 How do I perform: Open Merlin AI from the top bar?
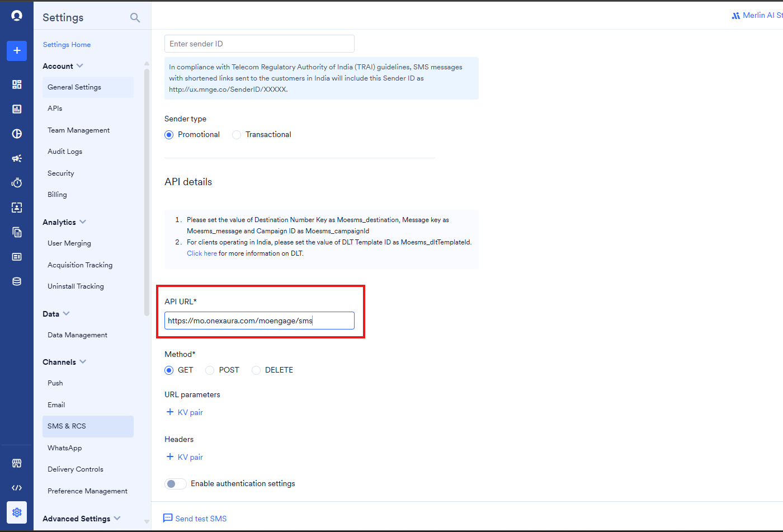757,16
